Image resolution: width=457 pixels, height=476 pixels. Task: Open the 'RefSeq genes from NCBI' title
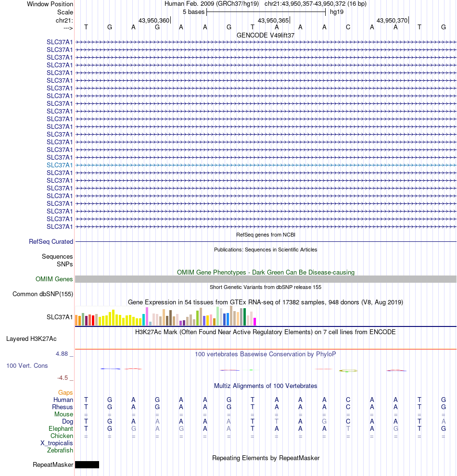[266, 235]
